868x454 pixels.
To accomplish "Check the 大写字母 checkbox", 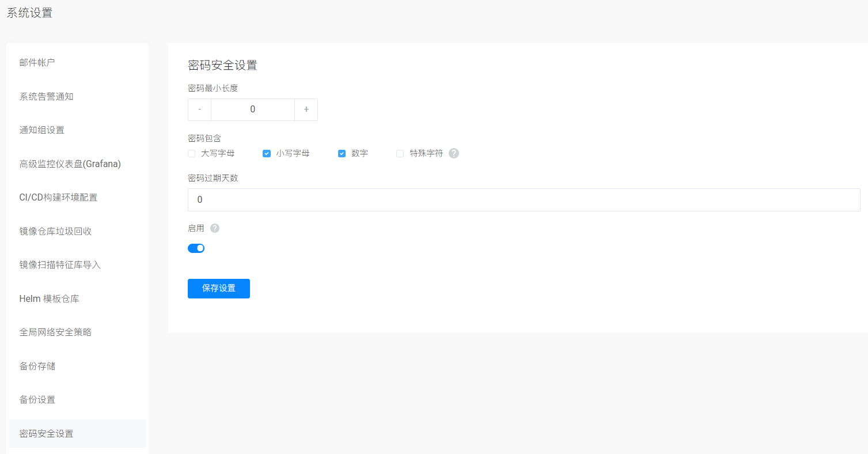I will click(x=192, y=153).
